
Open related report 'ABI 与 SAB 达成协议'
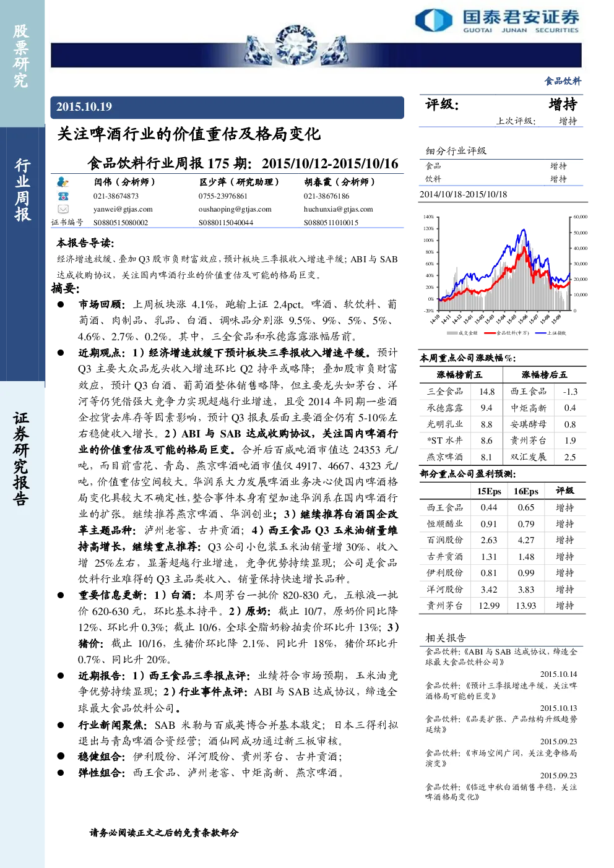click(501, 656)
